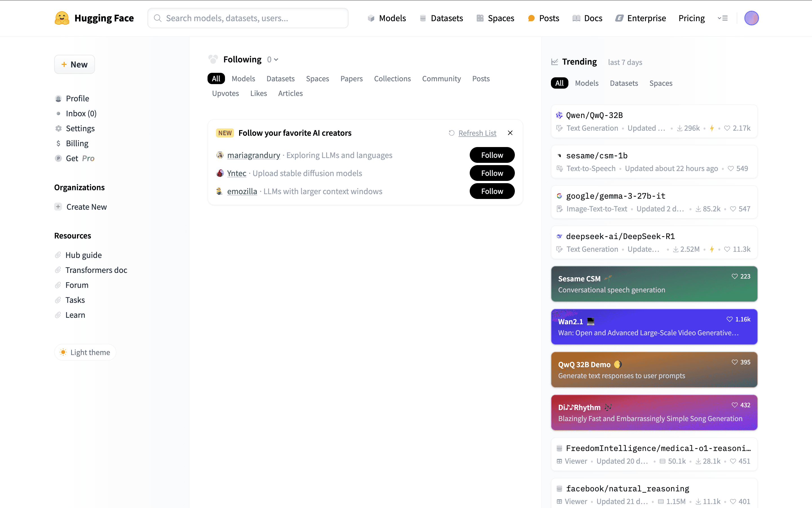Select the Datasets tab in Following feed
The width and height of the screenshot is (812, 508).
coord(281,79)
